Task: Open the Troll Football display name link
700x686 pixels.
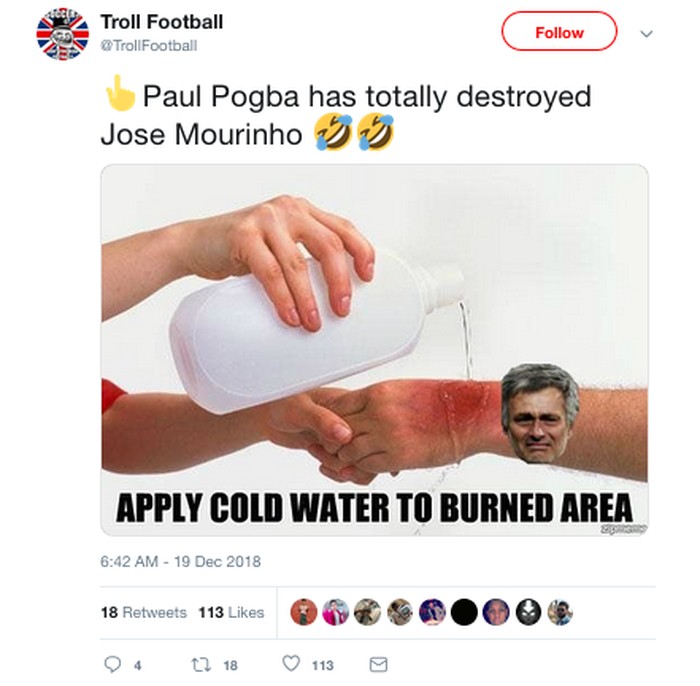Action: point(162,21)
